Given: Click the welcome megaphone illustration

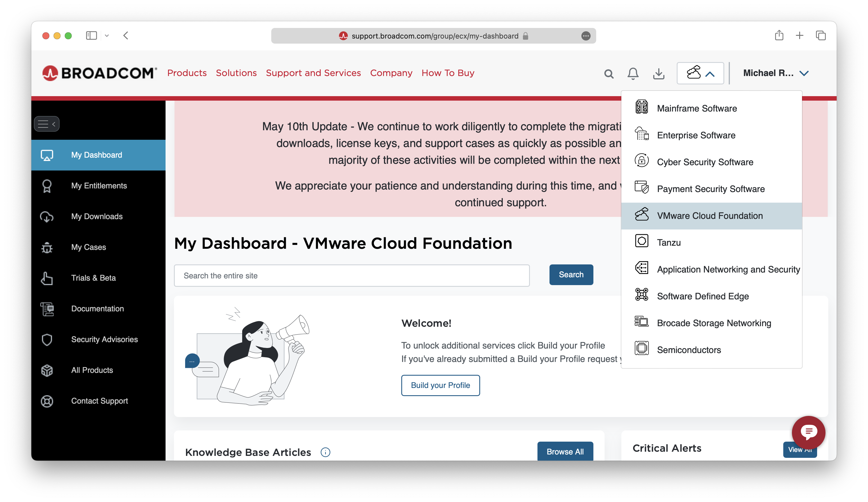Looking at the screenshot, I should [x=247, y=356].
